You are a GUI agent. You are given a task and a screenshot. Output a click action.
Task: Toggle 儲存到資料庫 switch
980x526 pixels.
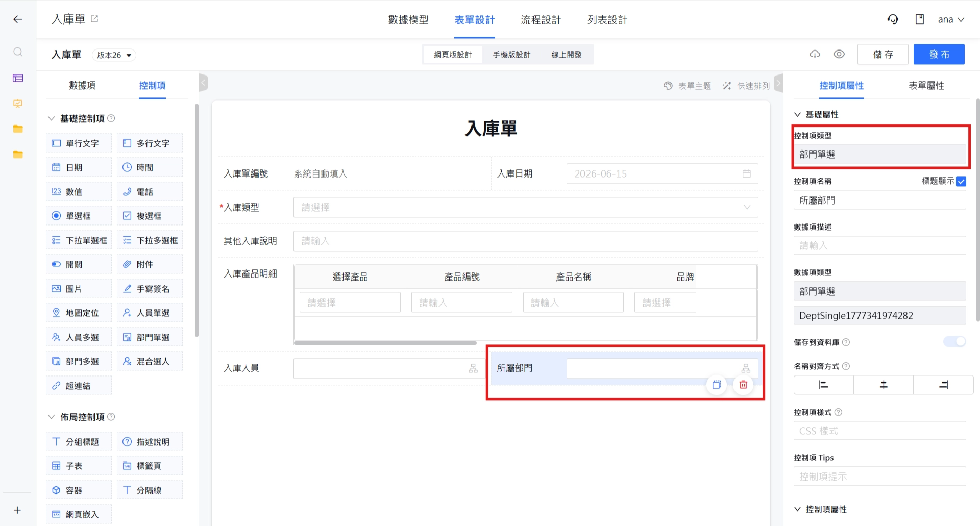click(954, 342)
